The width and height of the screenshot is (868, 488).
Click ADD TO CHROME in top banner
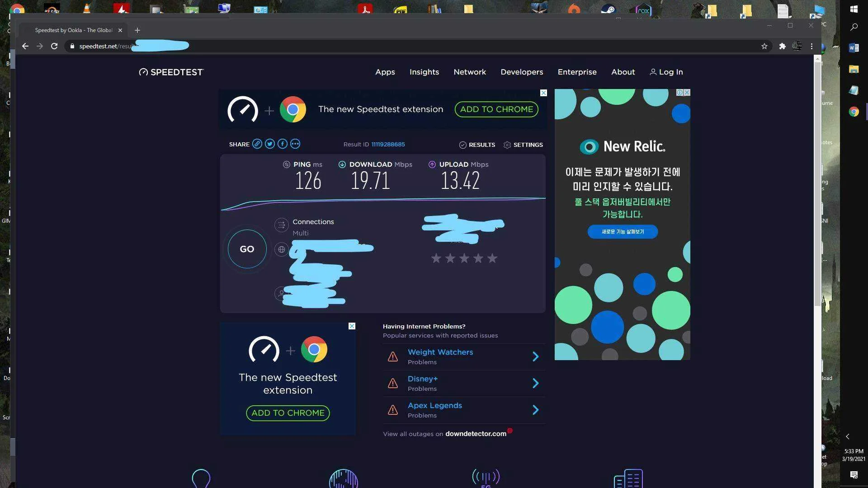(496, 109)
